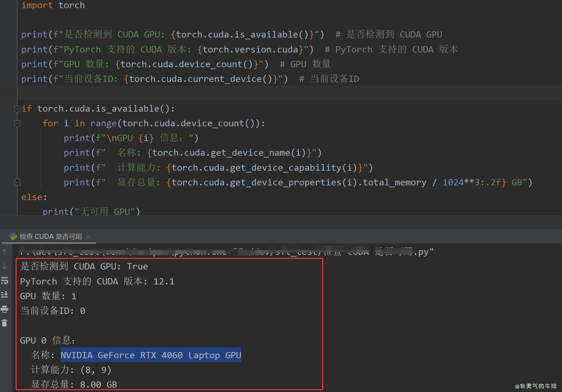Close the 检查 CUDA 是否可用 tab

pyautogui.click(x=88, y=237)
